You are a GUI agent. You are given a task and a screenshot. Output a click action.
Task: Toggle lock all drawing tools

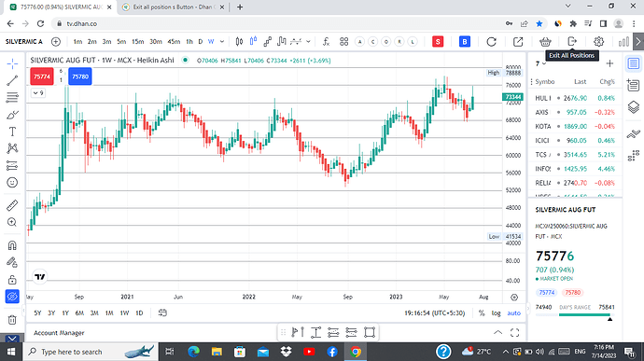pos(12,280)
